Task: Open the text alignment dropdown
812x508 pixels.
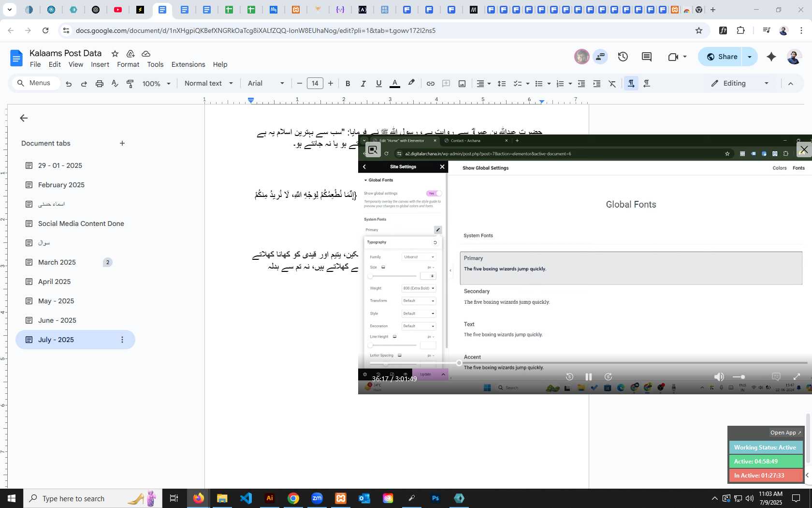Action: tap(484, 84)
